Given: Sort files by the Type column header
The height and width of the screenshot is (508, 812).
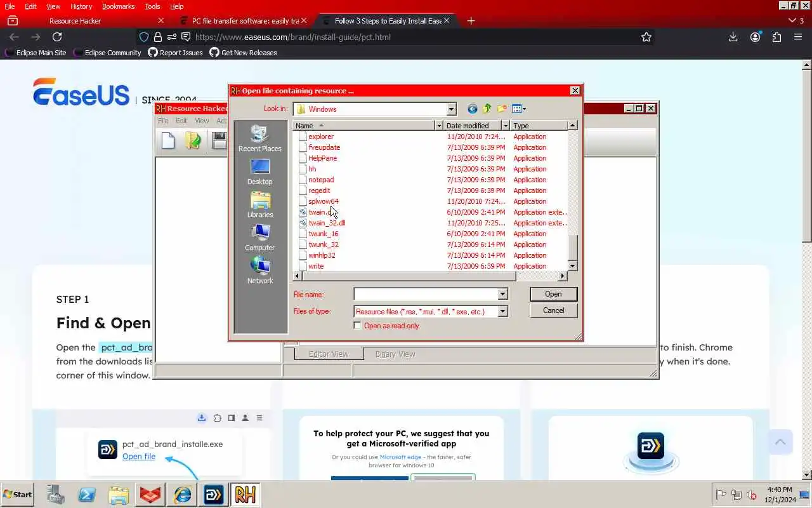Looking at the screenshot, I should (x=539, y=126).
